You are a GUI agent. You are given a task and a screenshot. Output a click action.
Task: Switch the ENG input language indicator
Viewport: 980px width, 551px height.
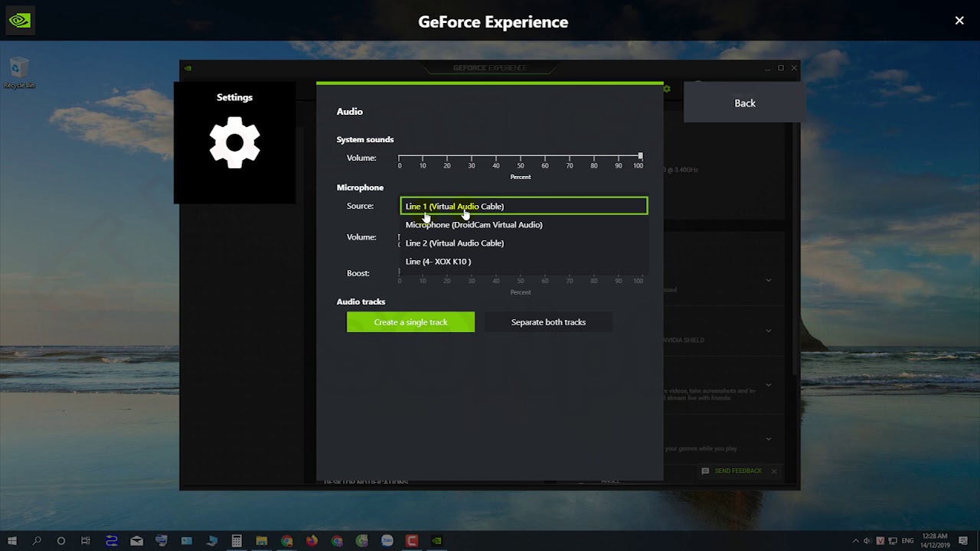coord(908,541)
